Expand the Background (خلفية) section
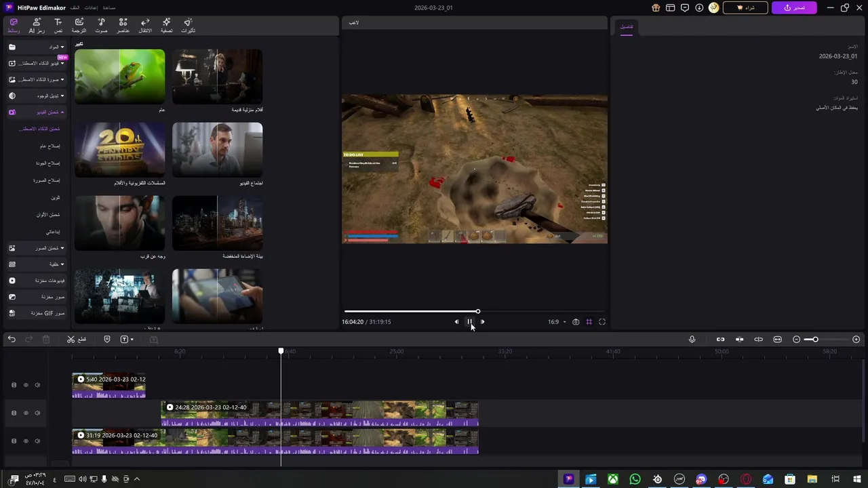868x488 pixels. 36,264
